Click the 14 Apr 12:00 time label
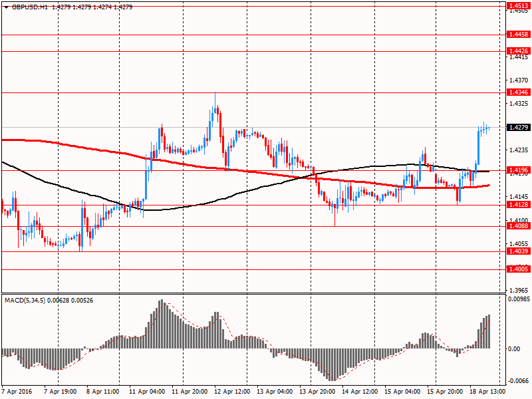Viewport: 532px width, 399px height. point(360,392)
